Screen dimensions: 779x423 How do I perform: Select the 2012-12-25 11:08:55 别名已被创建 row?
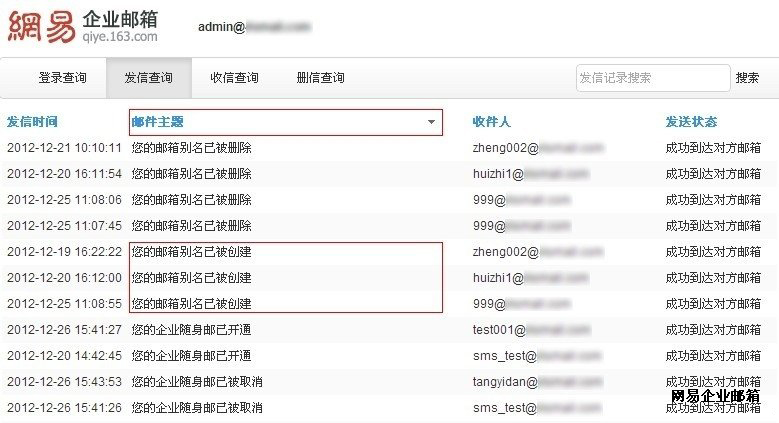tap(388, 304)
